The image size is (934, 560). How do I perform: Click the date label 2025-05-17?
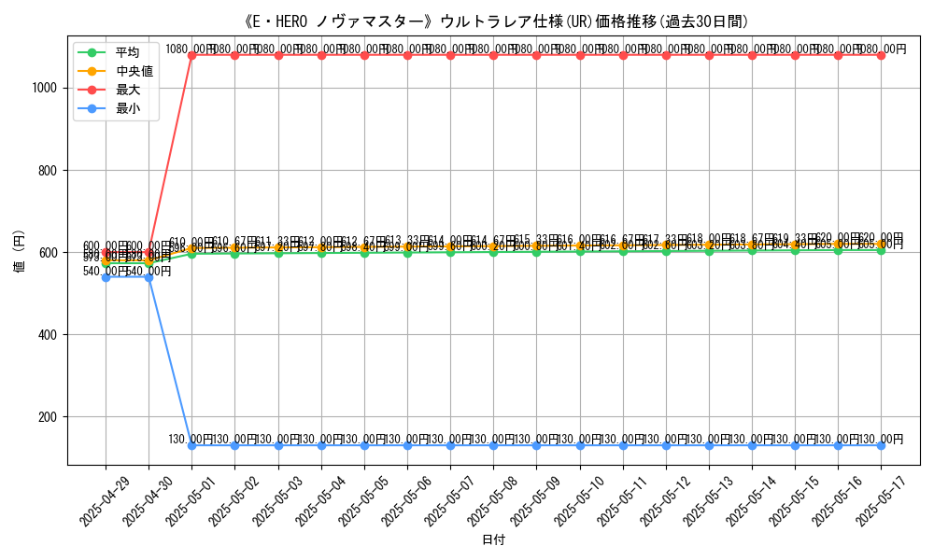[x=880, y=501]
